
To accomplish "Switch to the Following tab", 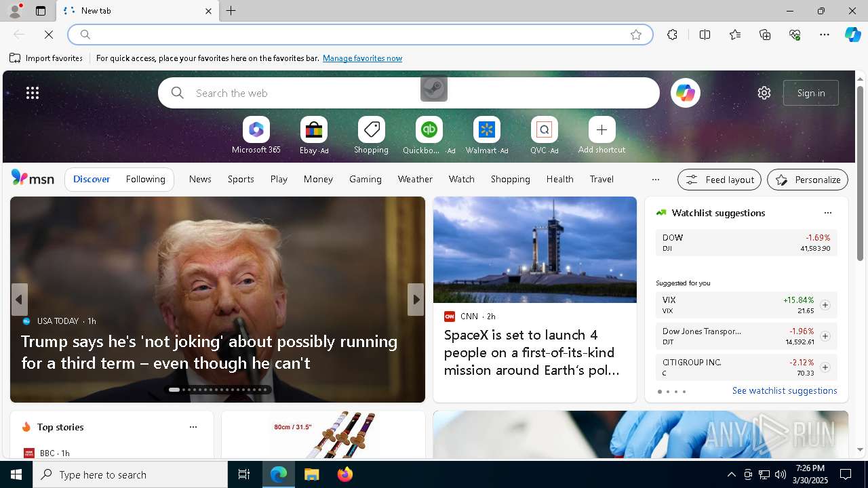I will pyautogui.click(x=145, y=179).
